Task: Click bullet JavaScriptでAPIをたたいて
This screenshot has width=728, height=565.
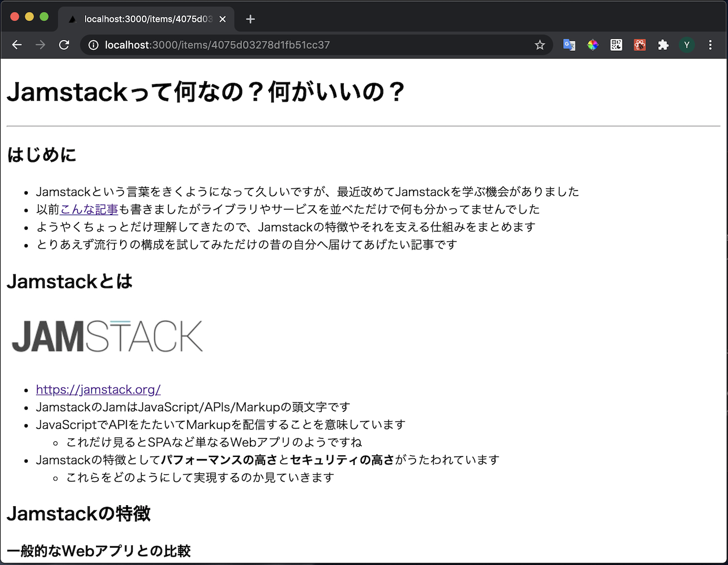Action: [x=221, y=424]
